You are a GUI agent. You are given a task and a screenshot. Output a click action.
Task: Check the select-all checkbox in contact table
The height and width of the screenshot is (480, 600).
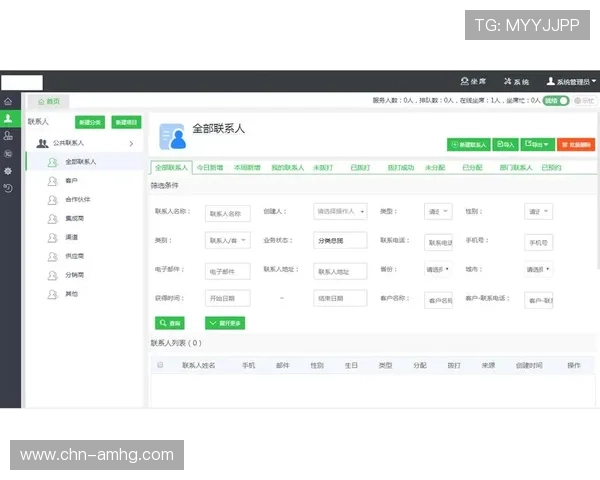[160, 365]
